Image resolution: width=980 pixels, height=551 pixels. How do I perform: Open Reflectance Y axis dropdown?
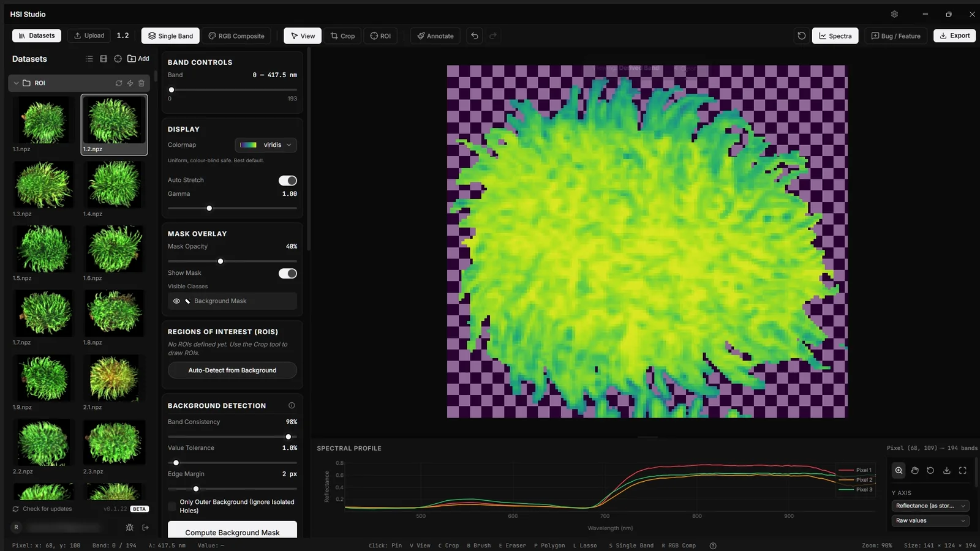(x=930, y=506)
